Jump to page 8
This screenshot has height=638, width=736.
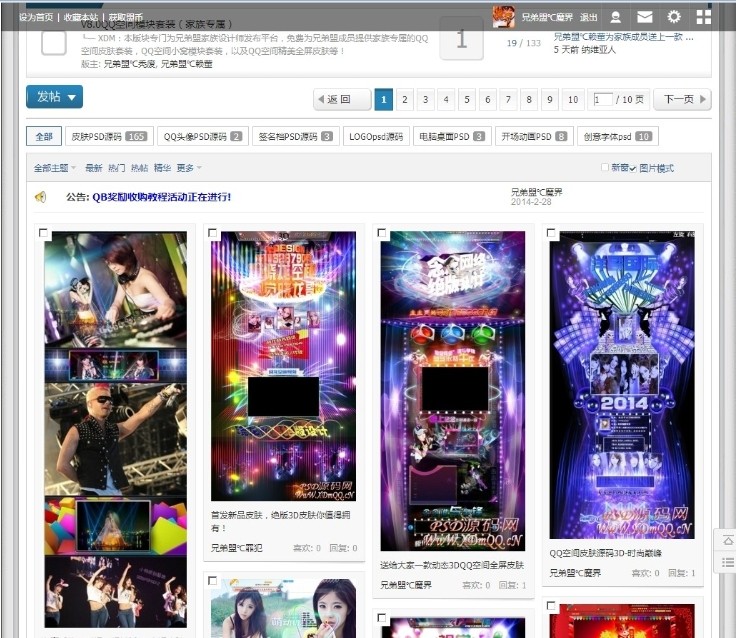tap(529, 100)
